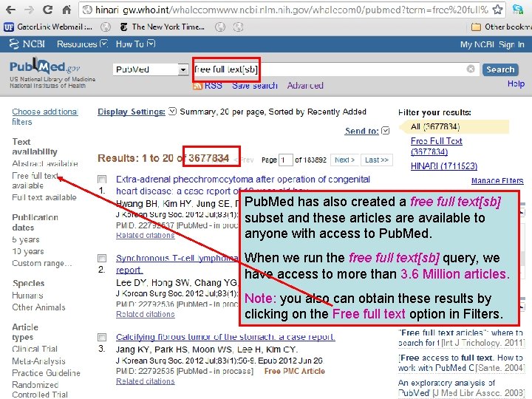Reload the page with the refresh icon

(47, 10)
